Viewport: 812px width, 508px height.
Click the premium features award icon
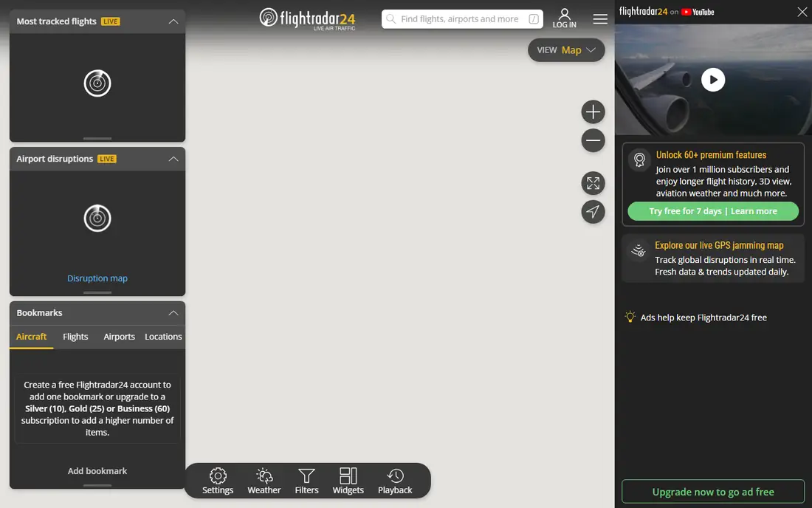[x=639, y=159]
